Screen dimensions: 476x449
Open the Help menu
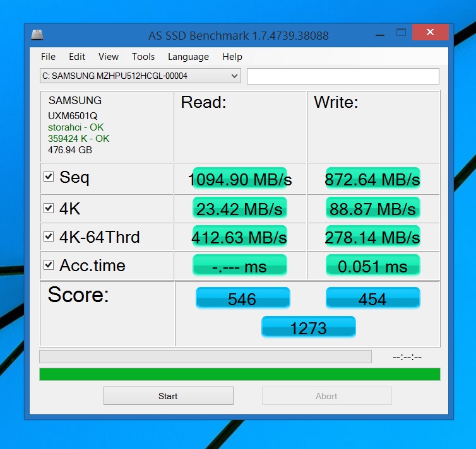coord(232,57)
